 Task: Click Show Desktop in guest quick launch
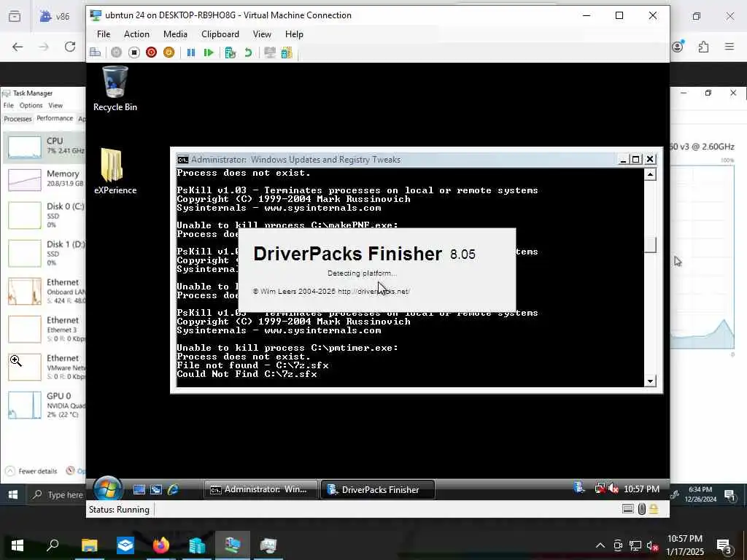139,489
